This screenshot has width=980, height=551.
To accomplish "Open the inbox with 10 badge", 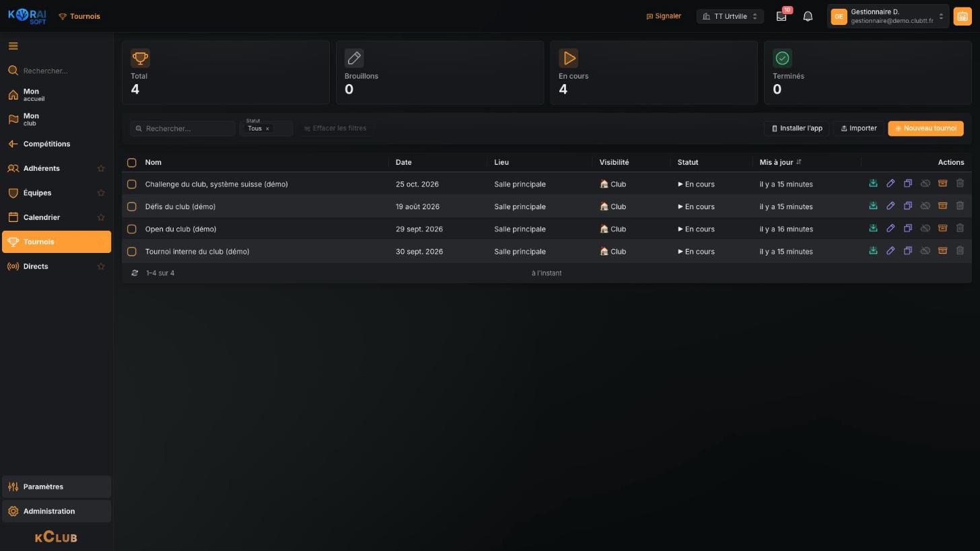I will tap(781, 16).
